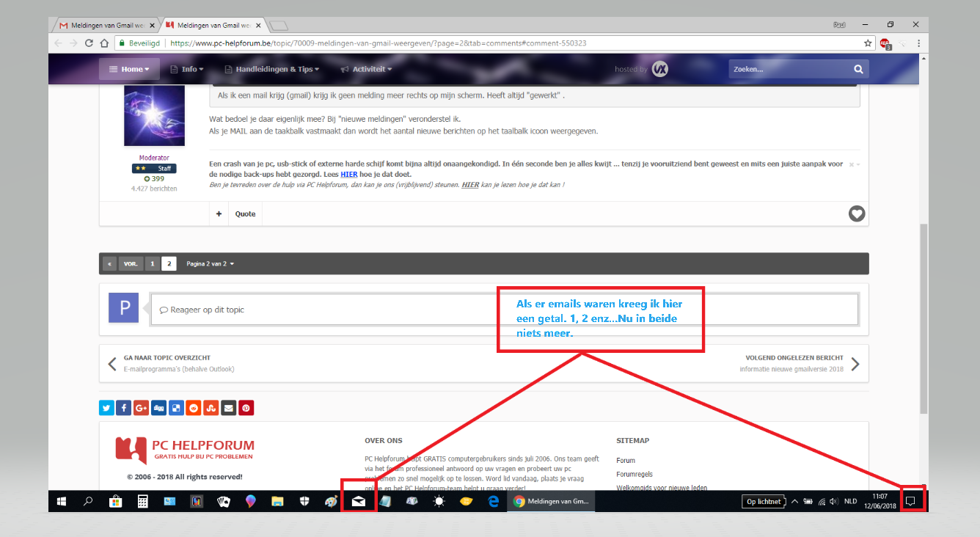Expand the Handleidingen & Tips menu

[272, 69]
